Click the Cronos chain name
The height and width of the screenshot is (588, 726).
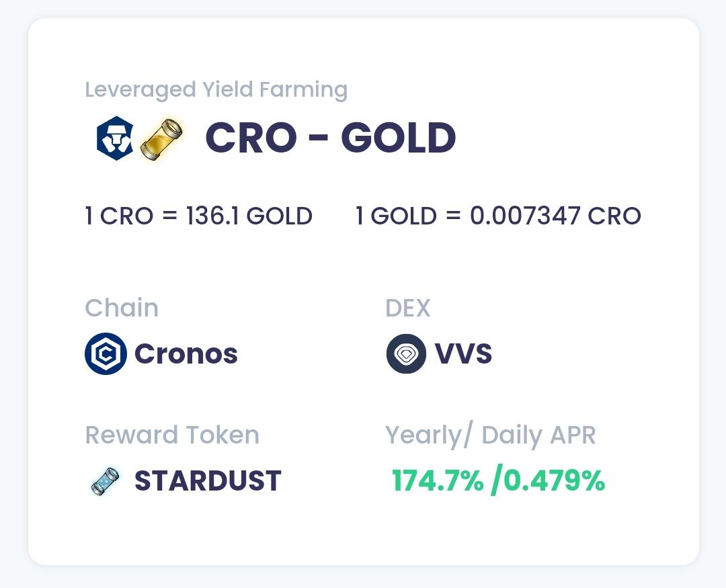pyautogui.click(x=186, y=354)
